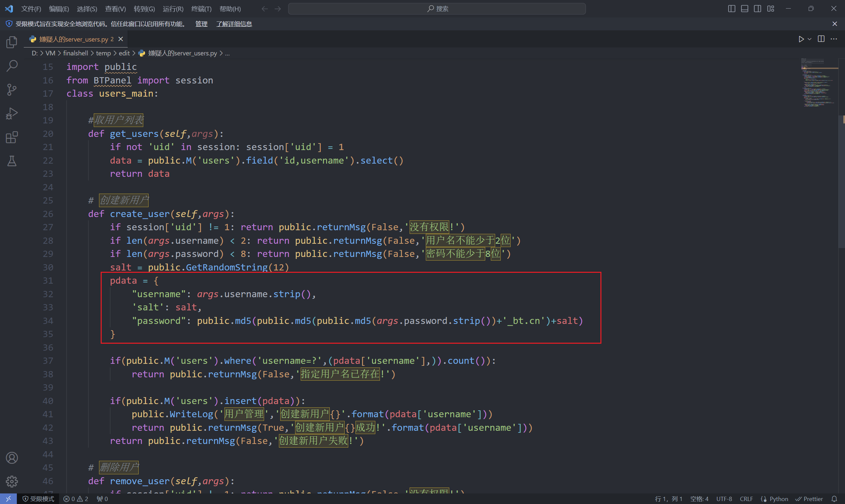Click the 管理 link in banner
The height and width of the screenshot is (504, 845).
coord(201,24)
